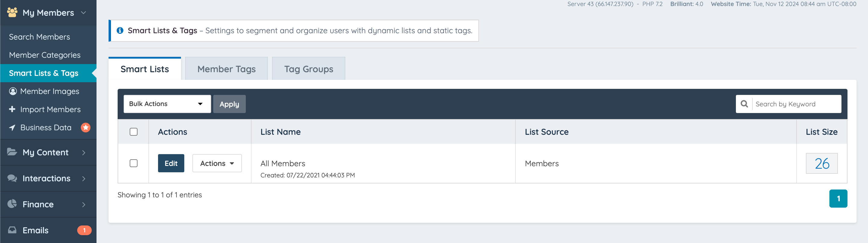Click the Interactions chat bubbles icon
Viewport: 868px width, 243px height.
(12, 178)
